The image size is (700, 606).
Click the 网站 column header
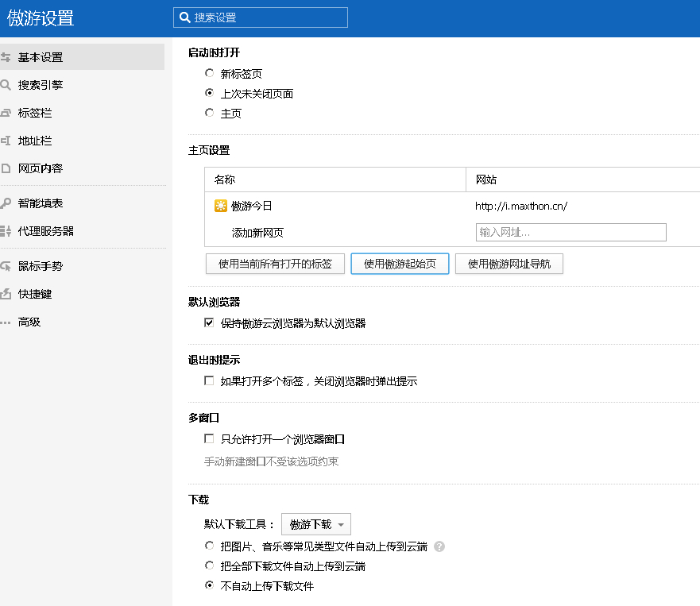486,179
